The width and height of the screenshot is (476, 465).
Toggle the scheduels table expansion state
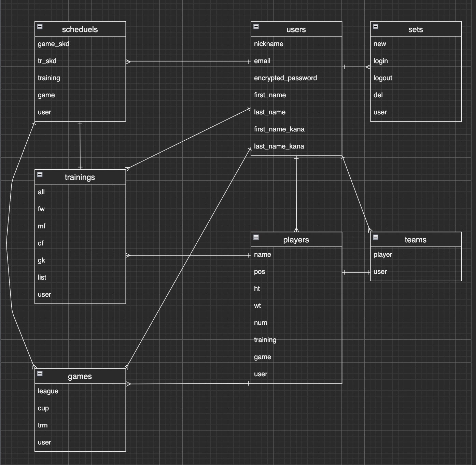point(39,26)
